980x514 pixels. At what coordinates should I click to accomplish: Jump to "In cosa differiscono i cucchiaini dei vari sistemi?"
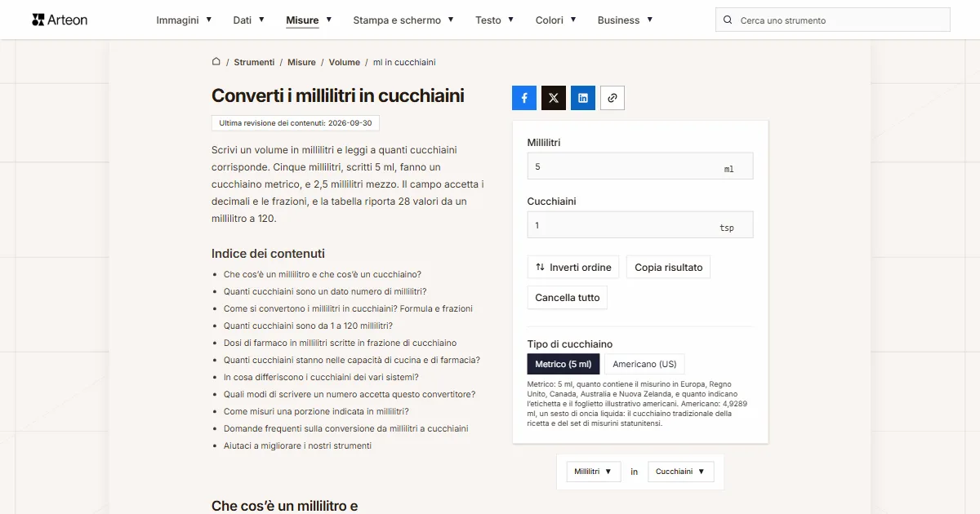321,377
